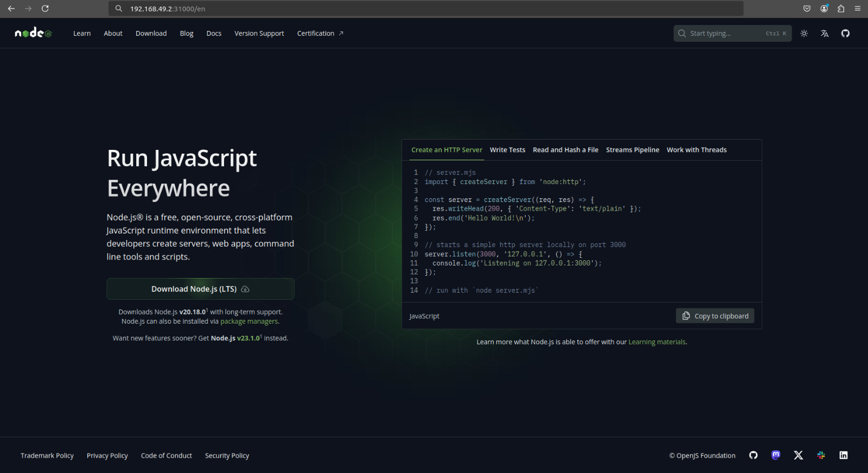Click code line with server.listen(3000
This screenshot has width=868, height=473.
click(x=503, y=254)
